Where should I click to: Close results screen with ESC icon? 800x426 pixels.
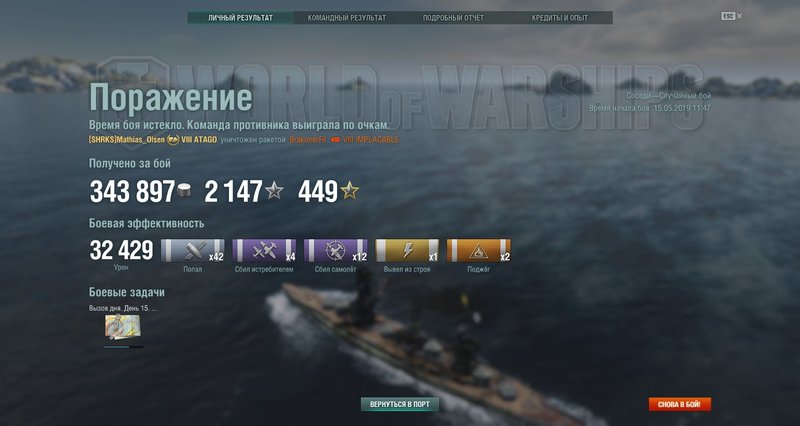[732, 16]
